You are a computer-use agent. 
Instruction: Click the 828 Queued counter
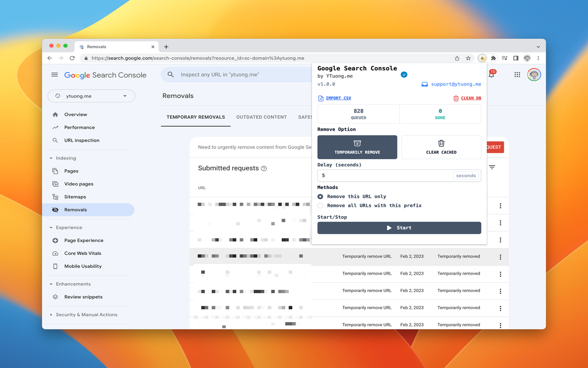pos(358,114)
